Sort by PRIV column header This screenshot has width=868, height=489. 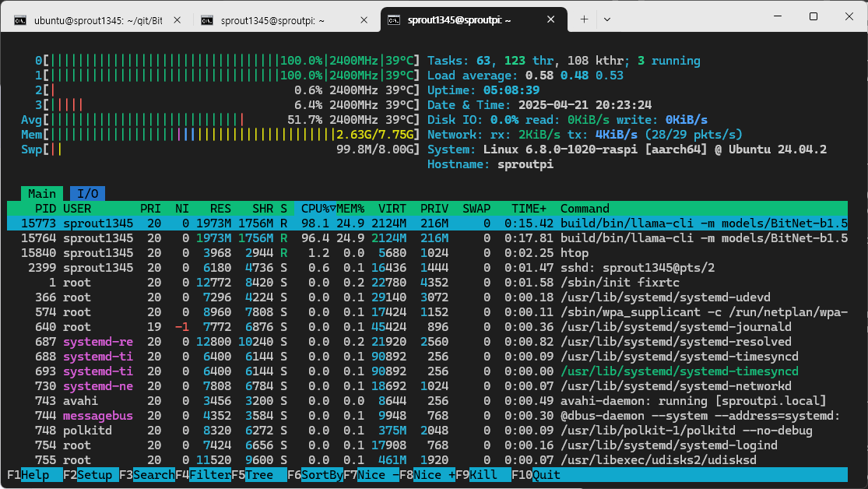pos(434,209)
